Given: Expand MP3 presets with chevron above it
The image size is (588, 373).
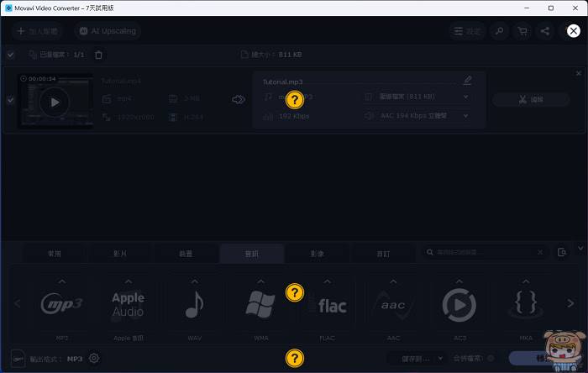Looking at the screenshot, I should 62,281.
